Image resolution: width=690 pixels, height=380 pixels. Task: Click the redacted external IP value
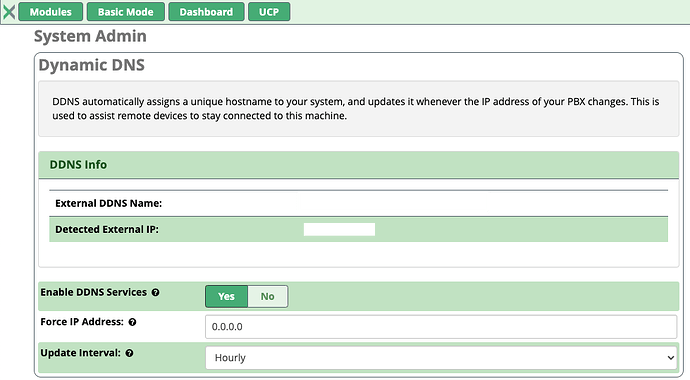point(339,229)
